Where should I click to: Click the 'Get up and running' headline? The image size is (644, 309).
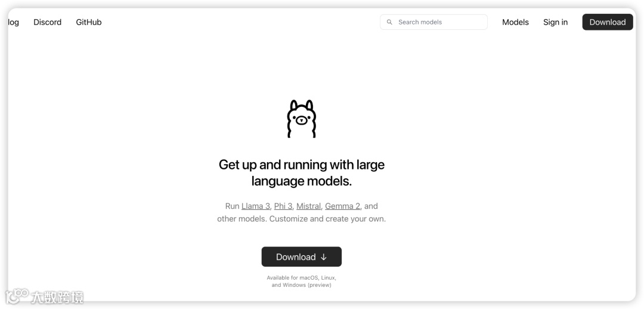click(302, 172)
